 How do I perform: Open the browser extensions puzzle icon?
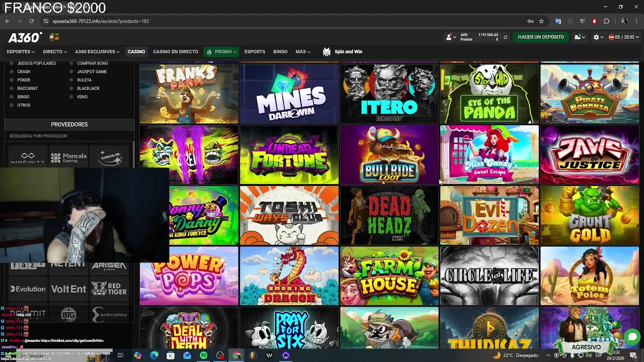[606, 21]
